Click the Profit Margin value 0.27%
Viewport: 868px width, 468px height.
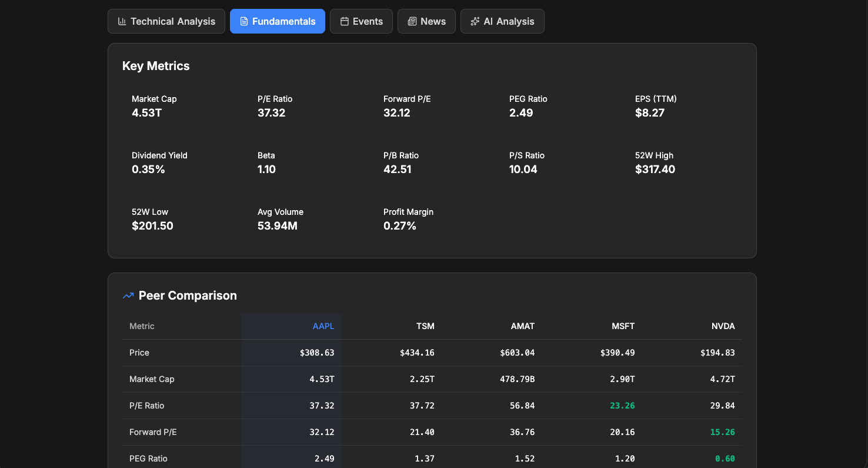pos(400,226)
